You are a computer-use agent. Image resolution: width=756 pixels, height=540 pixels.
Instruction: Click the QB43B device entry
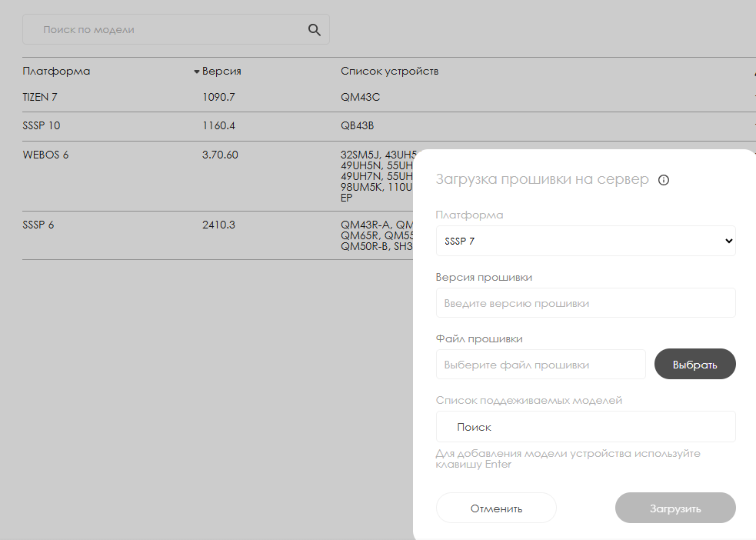pyautogui.click(x=357, y=125)
